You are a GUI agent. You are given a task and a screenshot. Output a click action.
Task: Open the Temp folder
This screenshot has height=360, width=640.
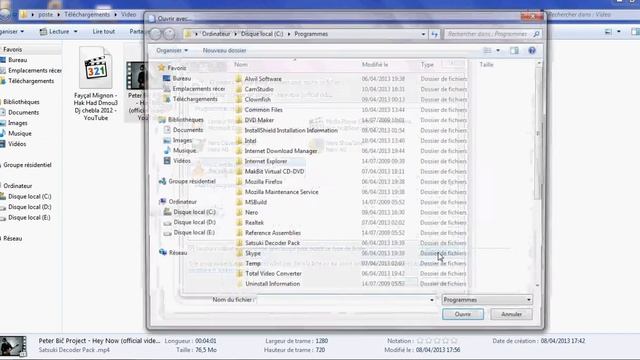tap(253, 263)
